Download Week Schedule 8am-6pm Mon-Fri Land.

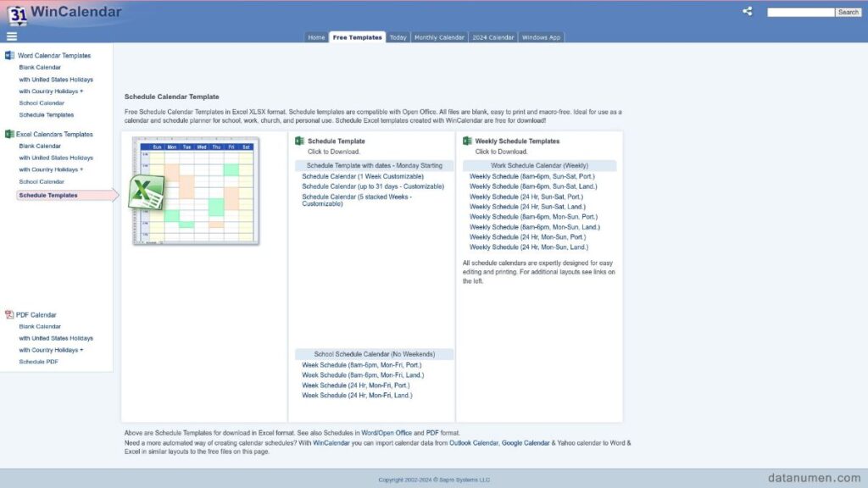(x=363, y=375)
